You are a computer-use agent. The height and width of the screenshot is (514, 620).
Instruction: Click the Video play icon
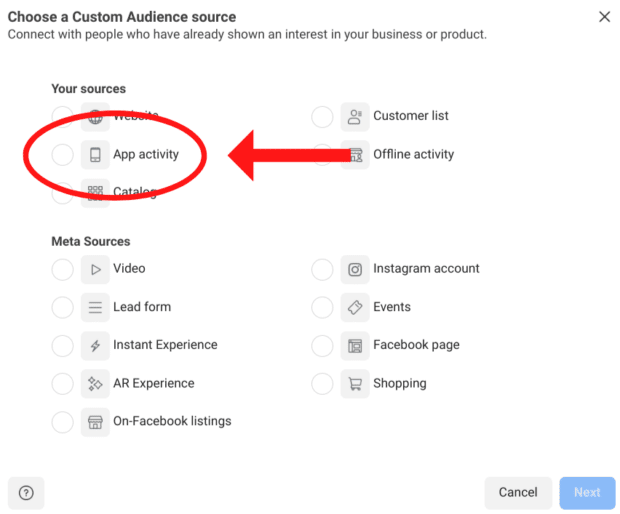tap(96, 269)
